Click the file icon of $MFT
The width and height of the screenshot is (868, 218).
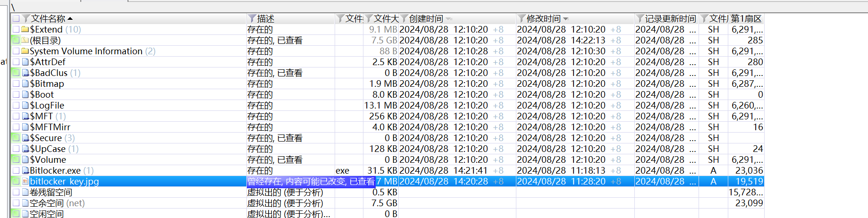tap(25, 116)
